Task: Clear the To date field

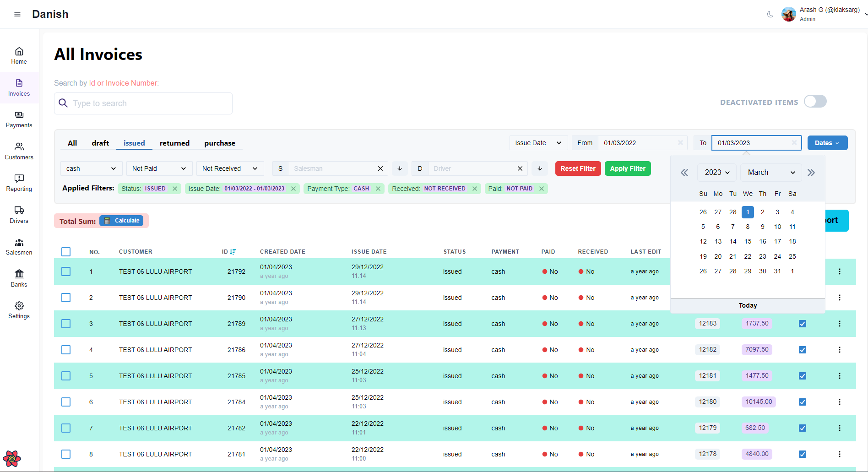Action: pos(794,143)
